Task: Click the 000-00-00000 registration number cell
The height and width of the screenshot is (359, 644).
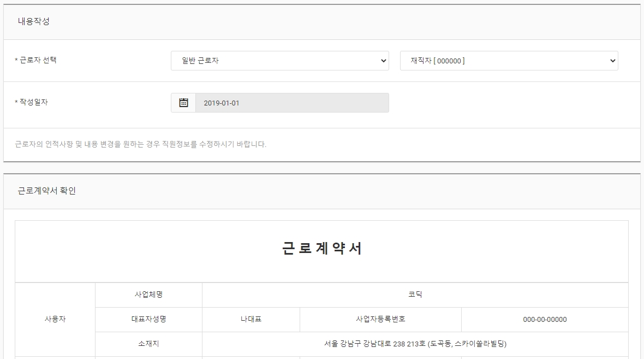Action: click(545, 320)
